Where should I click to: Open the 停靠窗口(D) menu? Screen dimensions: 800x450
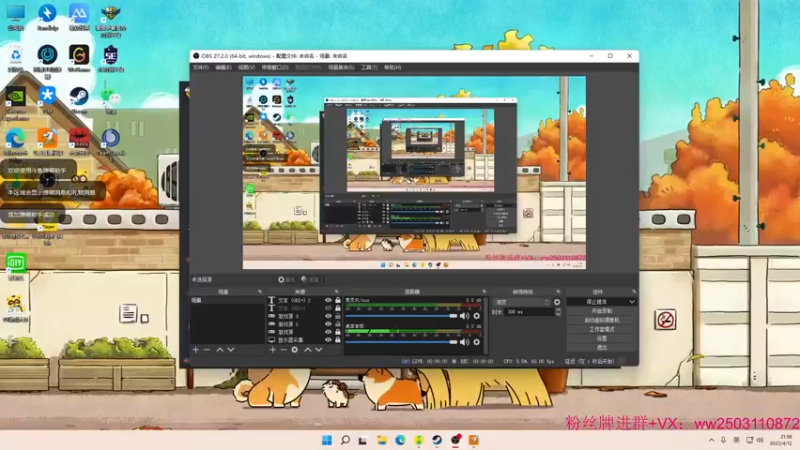click(x=275, y=67)
